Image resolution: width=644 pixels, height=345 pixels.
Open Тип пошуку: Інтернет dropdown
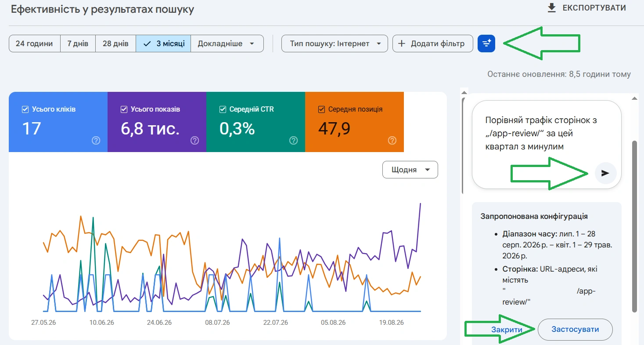(x=335, y=44)
